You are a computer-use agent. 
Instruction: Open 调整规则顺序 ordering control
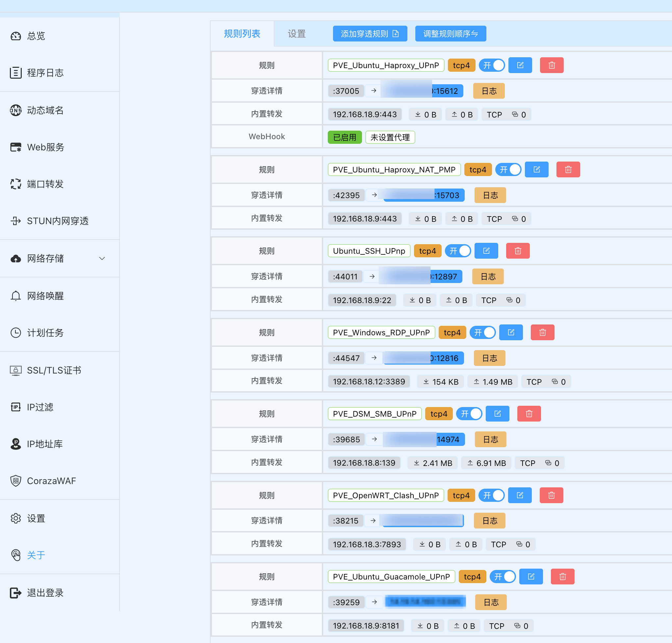[x=451, y=33]
